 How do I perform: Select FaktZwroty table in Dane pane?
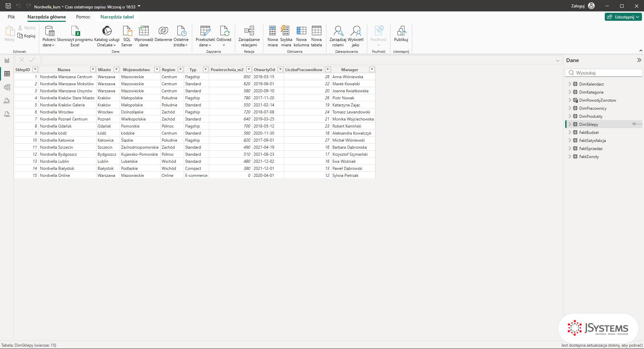589,156
